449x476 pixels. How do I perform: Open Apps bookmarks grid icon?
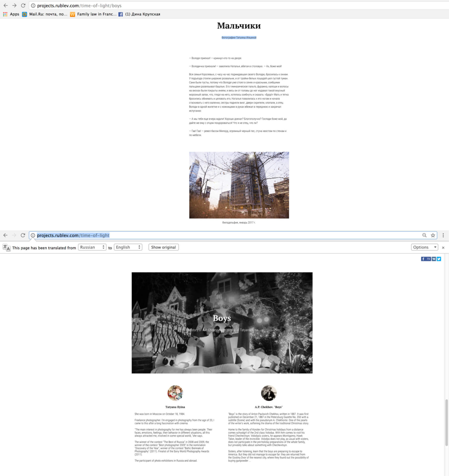pyautogui.click(x=5, y=14)
